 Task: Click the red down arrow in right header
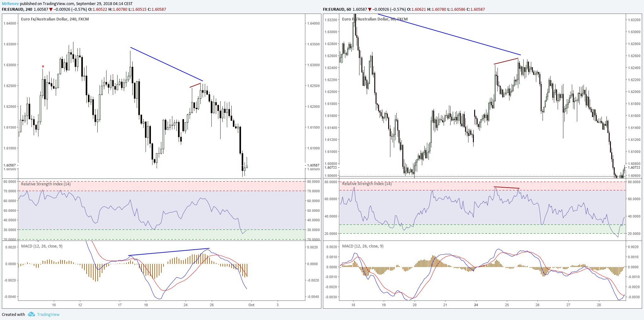coord(370,9)
